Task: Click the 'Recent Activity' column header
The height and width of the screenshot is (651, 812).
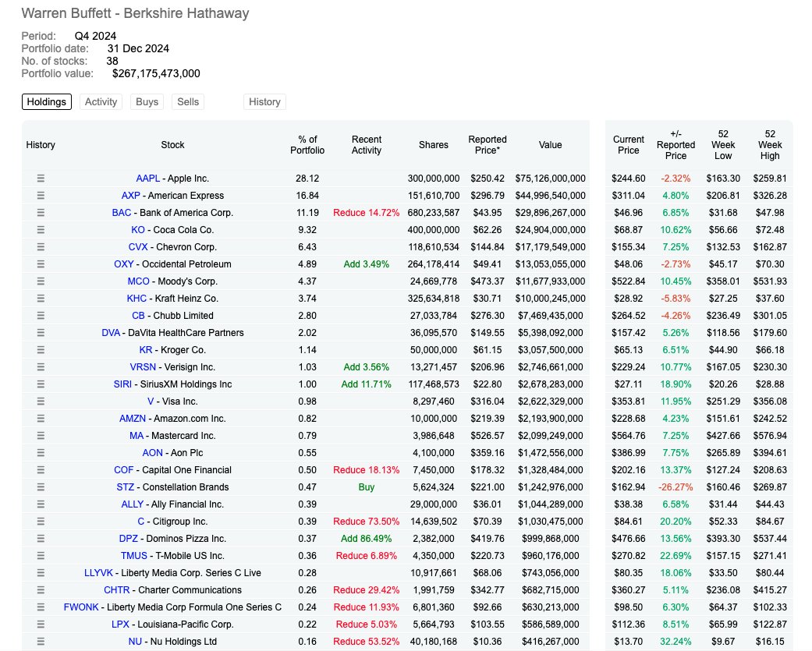Action: coord(366,145)
